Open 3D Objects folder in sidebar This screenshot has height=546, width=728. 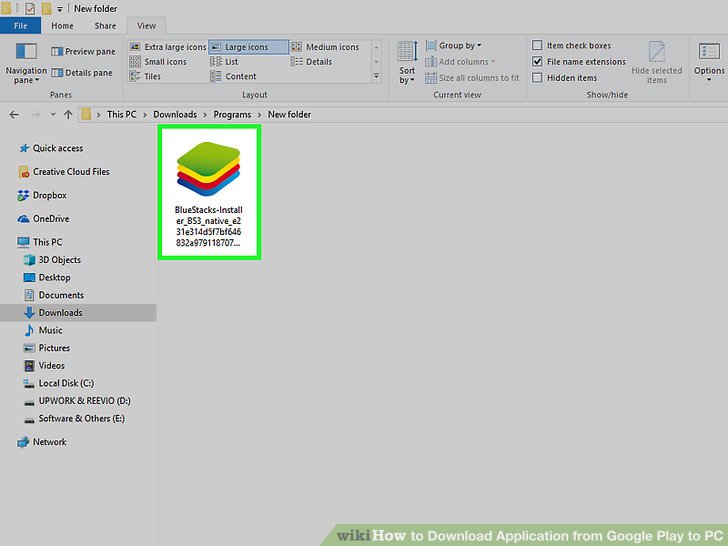52,260
